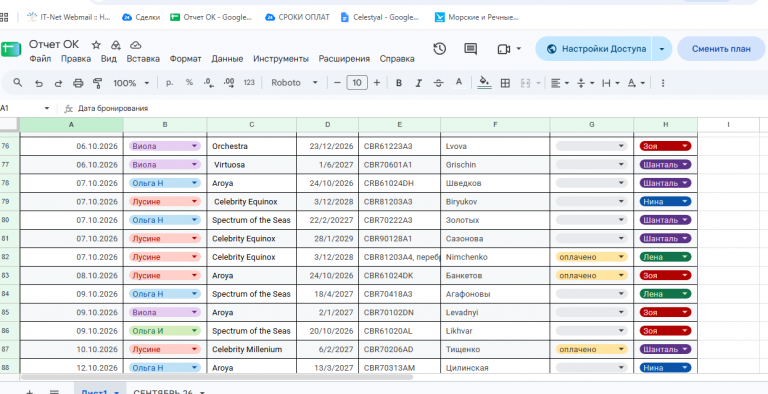This screenshot has width=768, height=394.
Task: Open the Roboto font dropdown
Action: 294,83
